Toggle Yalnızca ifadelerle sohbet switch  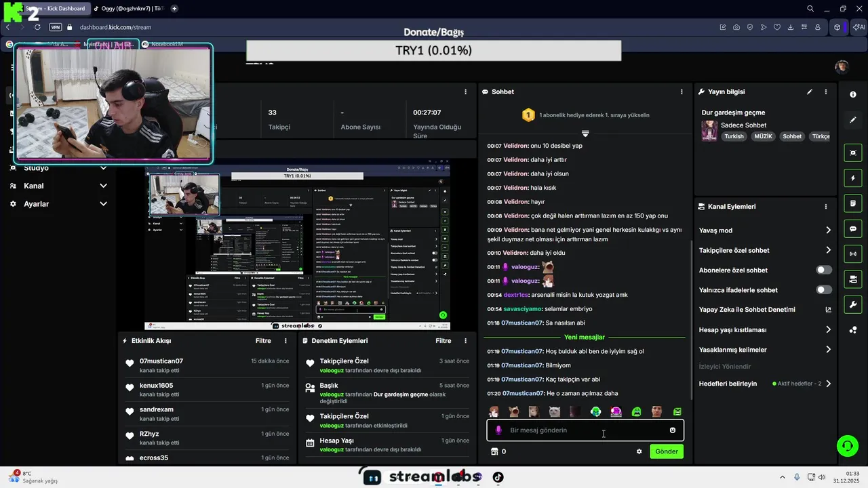(824, 290)
